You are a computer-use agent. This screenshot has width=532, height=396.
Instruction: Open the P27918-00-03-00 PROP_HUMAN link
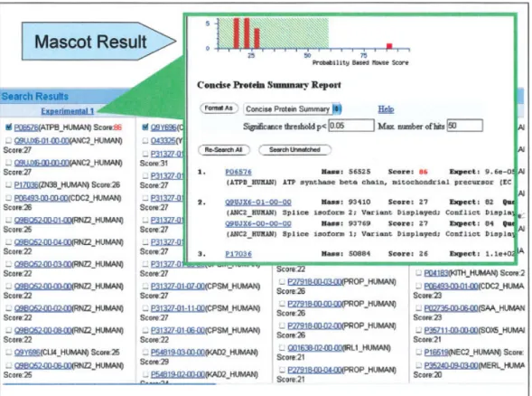314,282
